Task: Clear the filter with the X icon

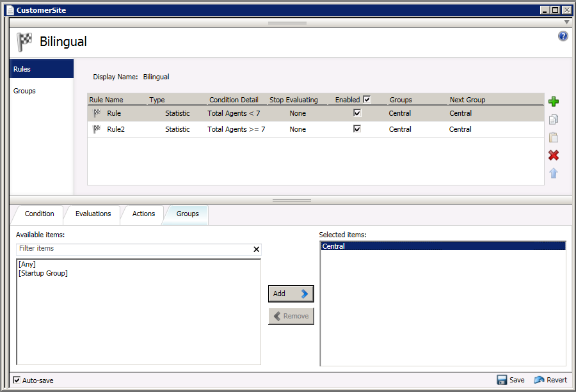Action: [x=257, y=249]
